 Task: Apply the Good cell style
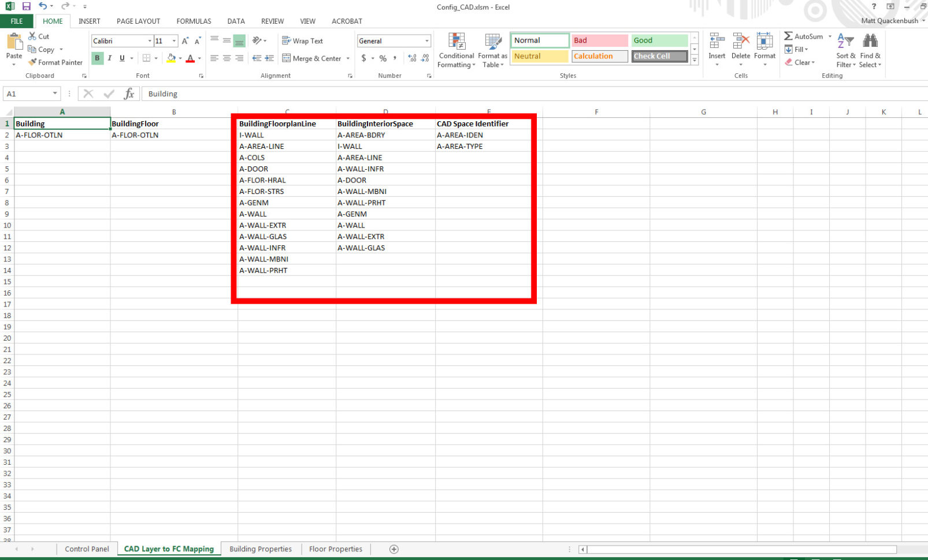click(x=658, y=40)
